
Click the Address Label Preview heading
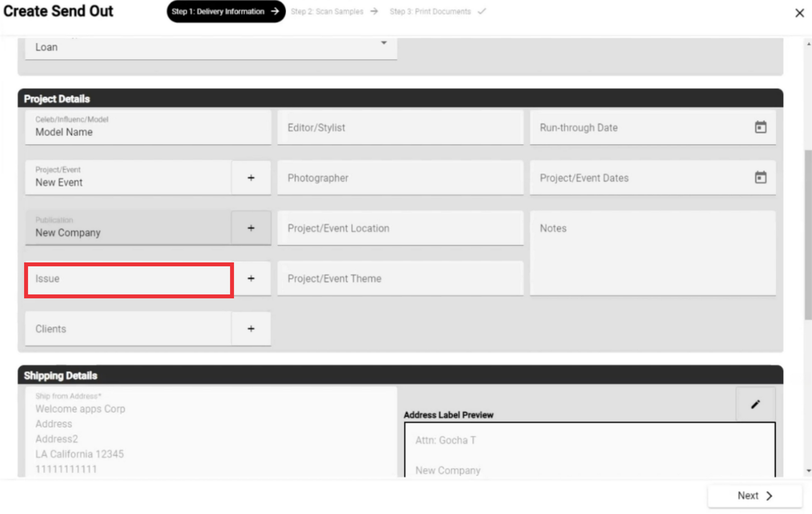(x=448, y=415)
